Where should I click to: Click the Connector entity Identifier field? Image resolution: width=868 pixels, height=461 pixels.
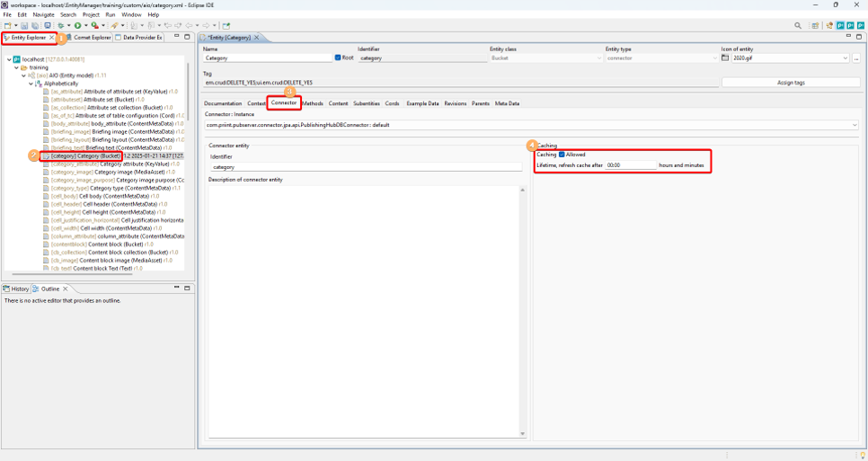pos(366,167)
